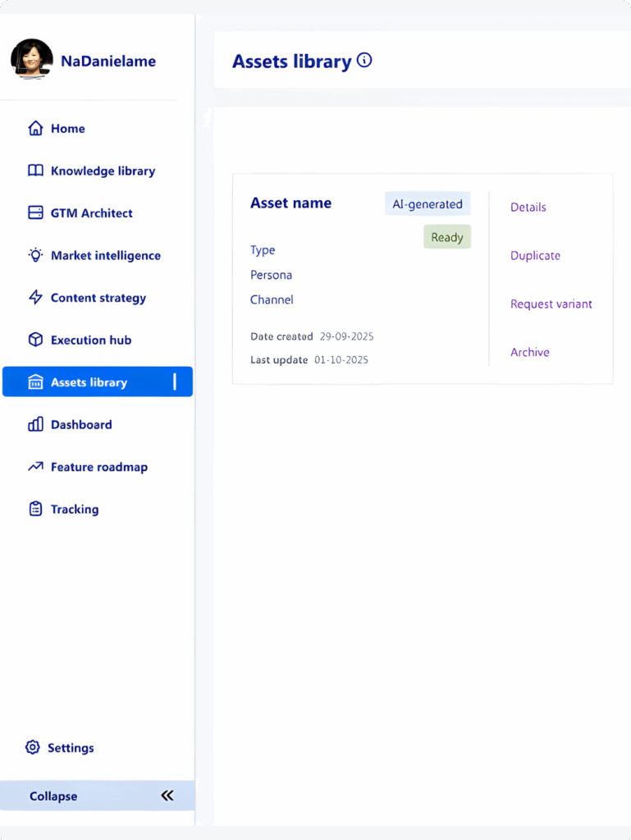Click the info icon beside Assets library
Viewport: 631px width, 840px height.
pos(364,60)
